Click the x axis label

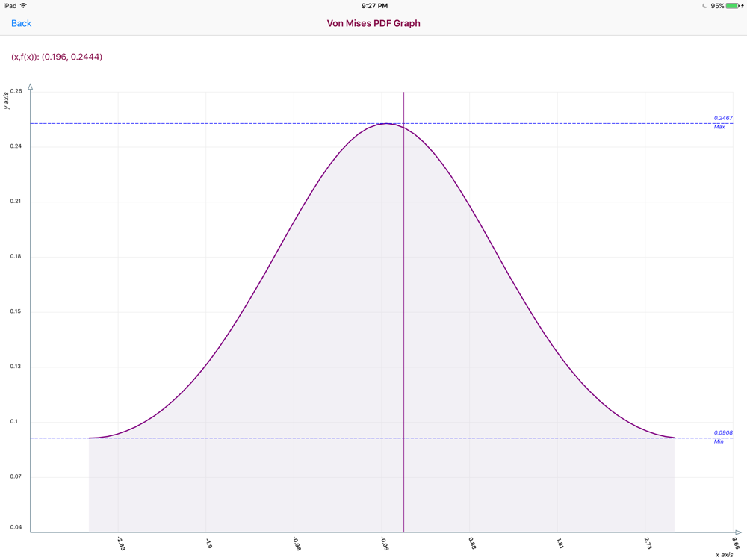pyautogui.click(x=724, y=554)
